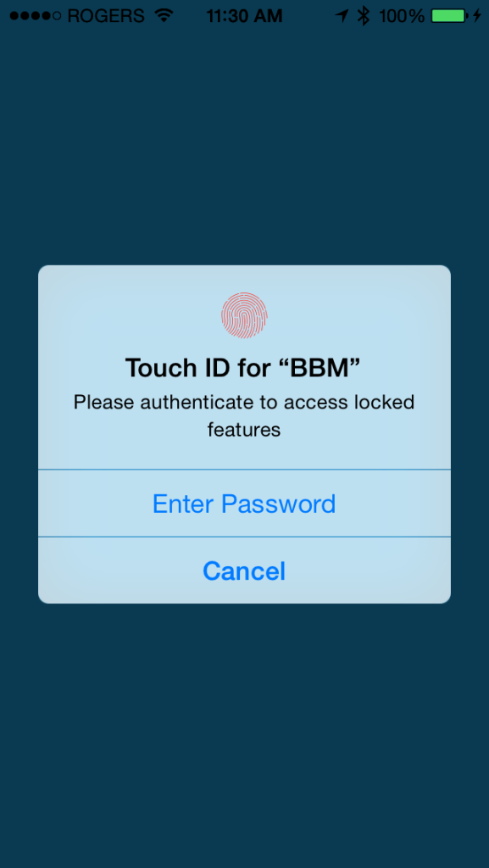Choose Enter Password in the dialog
This screenshot has height=868, width=489.
[244, 504]
